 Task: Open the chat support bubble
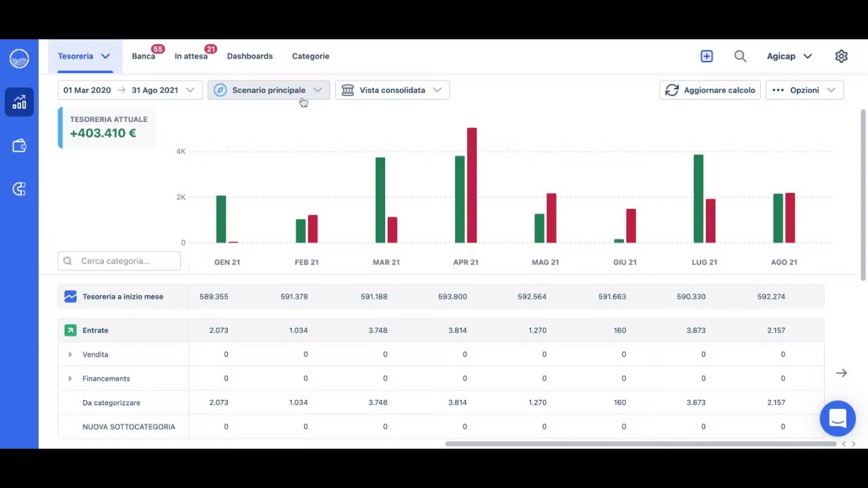837,418
